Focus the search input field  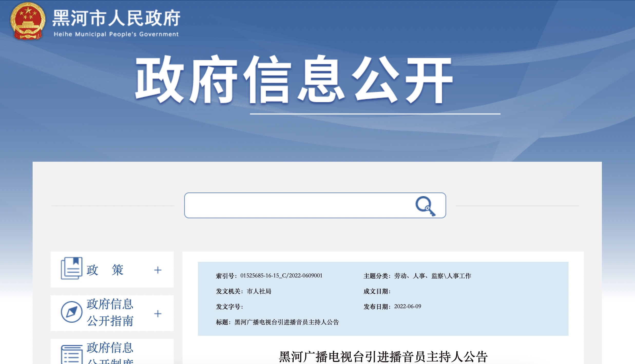(295, 205)
